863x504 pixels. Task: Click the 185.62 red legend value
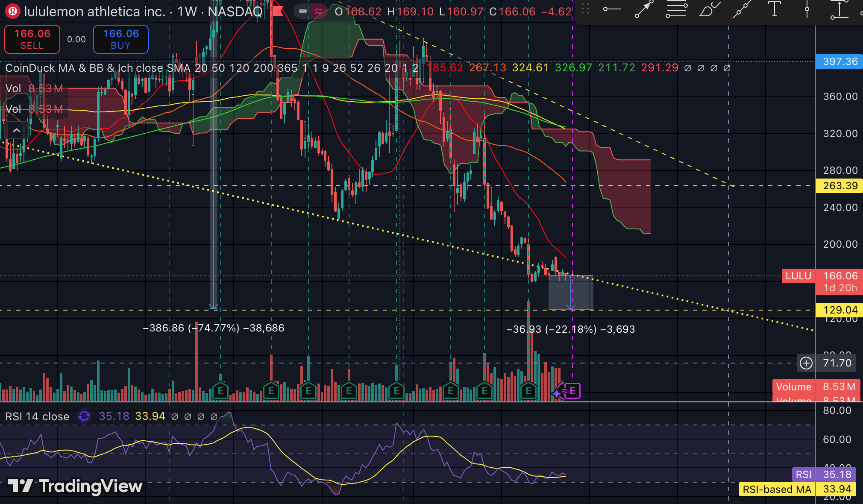point(445,68)
